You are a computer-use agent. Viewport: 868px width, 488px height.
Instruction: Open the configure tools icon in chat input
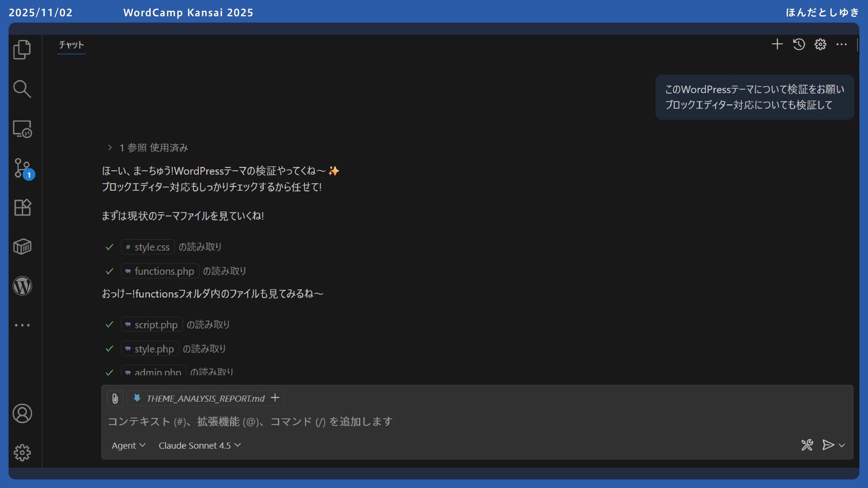(x=807, y=445)
